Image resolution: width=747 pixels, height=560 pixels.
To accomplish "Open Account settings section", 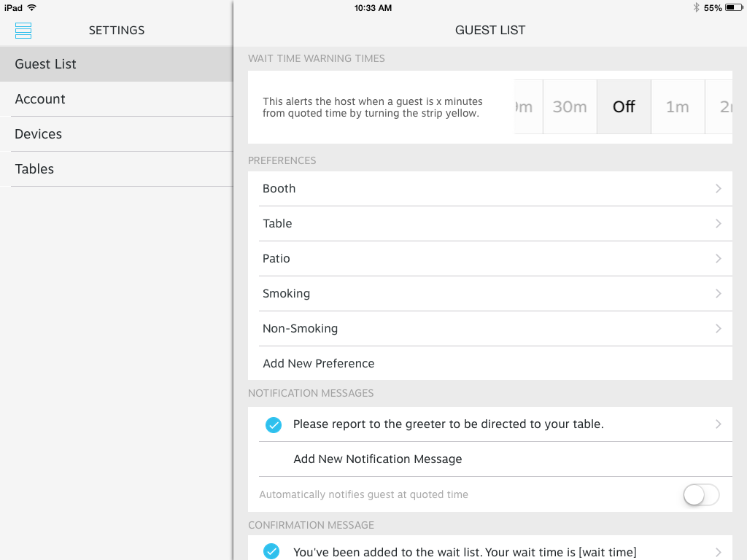I will (x=117, y=99).
